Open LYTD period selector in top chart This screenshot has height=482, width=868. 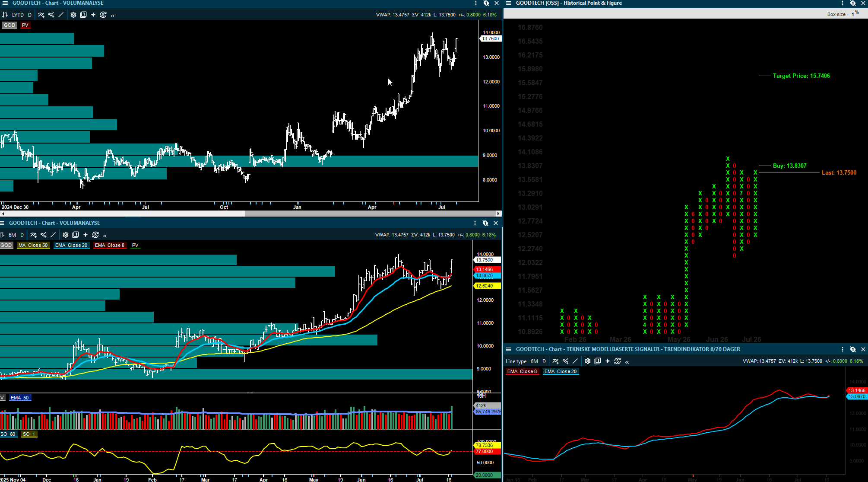pyautogui.click(x=18, y=15)
